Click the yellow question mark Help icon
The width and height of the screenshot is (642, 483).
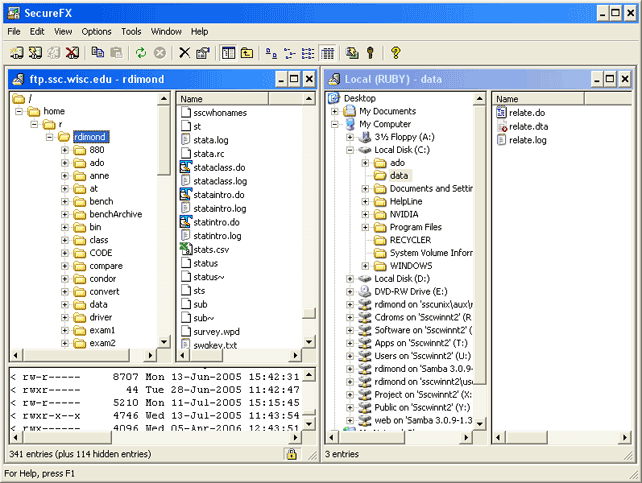point(396,53)
